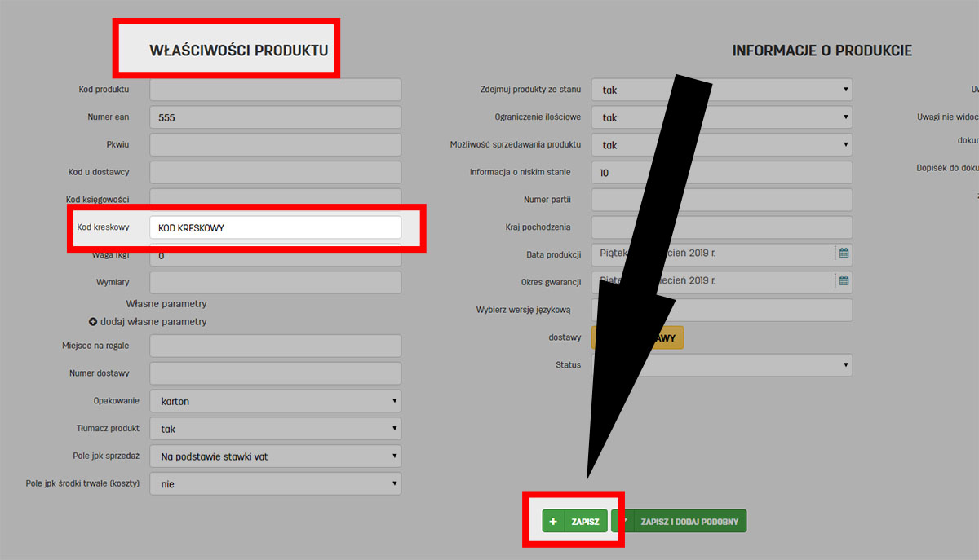Open Zdejmuj produkty ze stanu dropdown
The height and width of the screenshot is (560, 979).
[721, 90]
